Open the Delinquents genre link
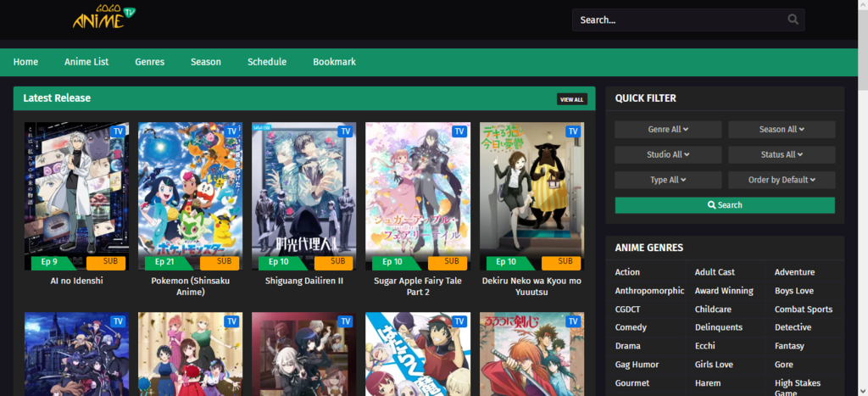 coord(719,328)
